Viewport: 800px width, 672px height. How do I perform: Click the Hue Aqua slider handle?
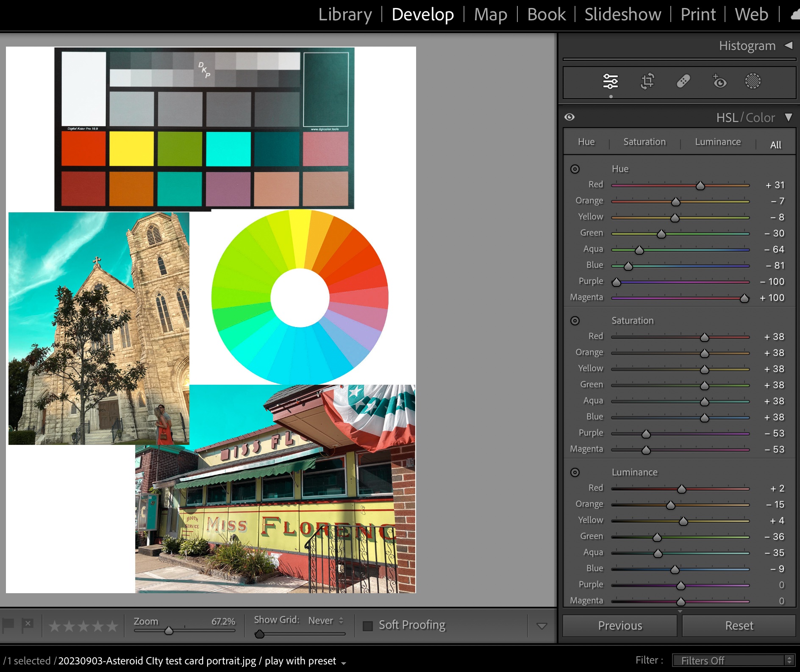639,250
